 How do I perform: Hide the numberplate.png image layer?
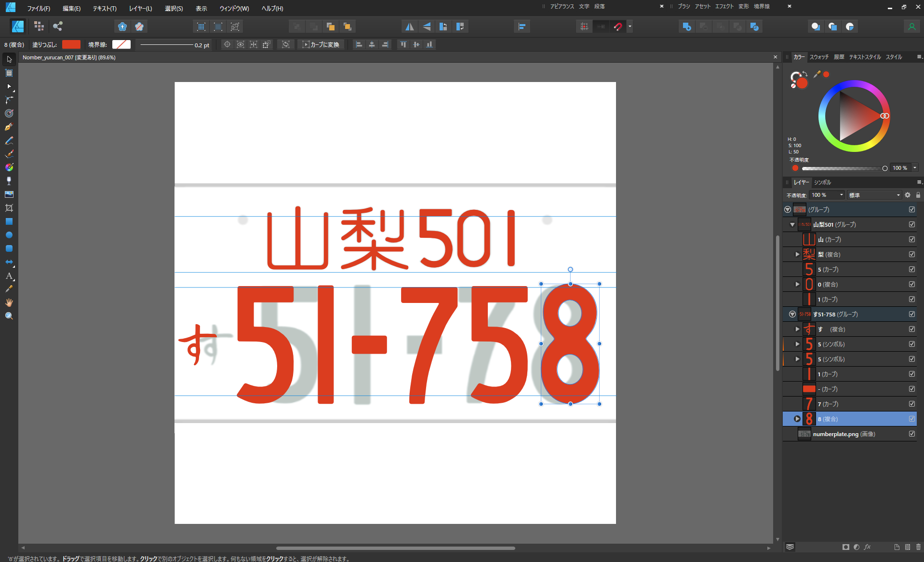pyautogui.click(x=912, y=434)
